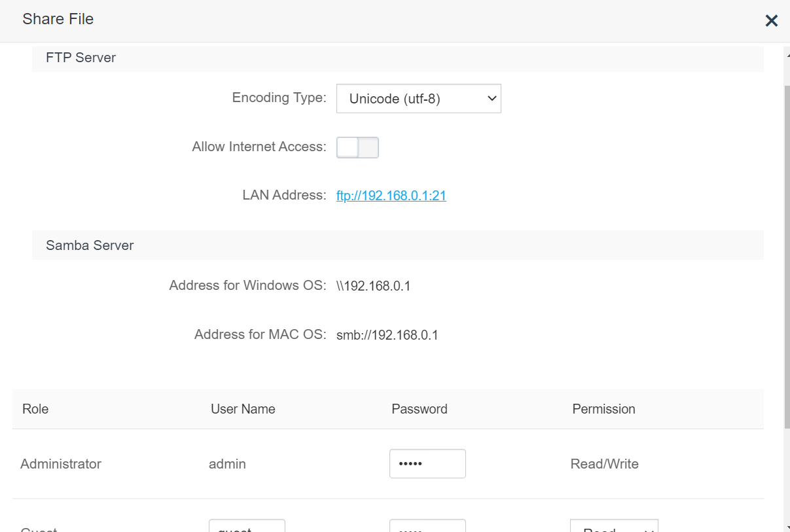Image resolution: width=790 pixels, height=532 pixels.
Task: Click the scrollbar down arrow
Action: tap(786, 527)
